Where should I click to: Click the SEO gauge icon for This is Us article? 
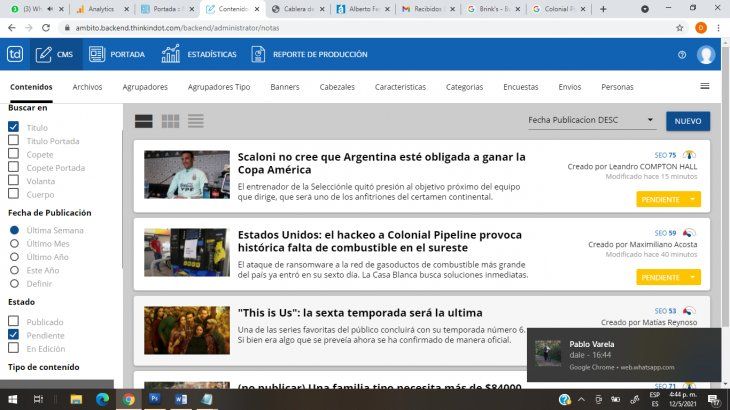pyautogui.click(x=689, y=310)
